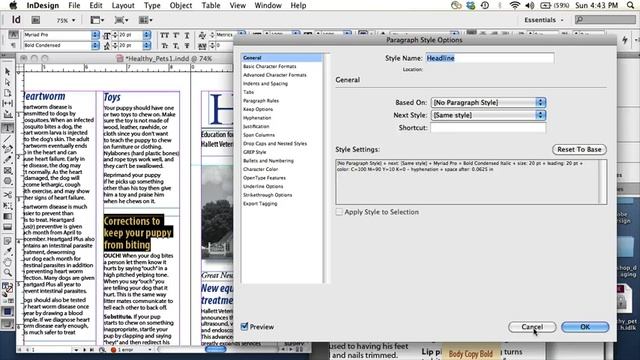Screen dimensions: 640x360
Task: Select the Gap tool
Action: click(x=7, y=104)
